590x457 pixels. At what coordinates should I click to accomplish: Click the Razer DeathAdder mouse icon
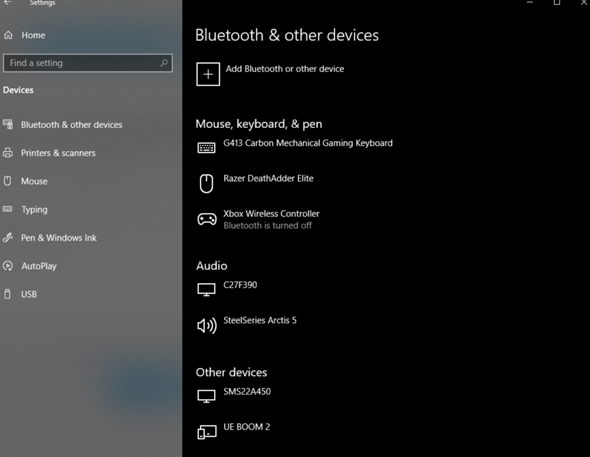[206, 184]
